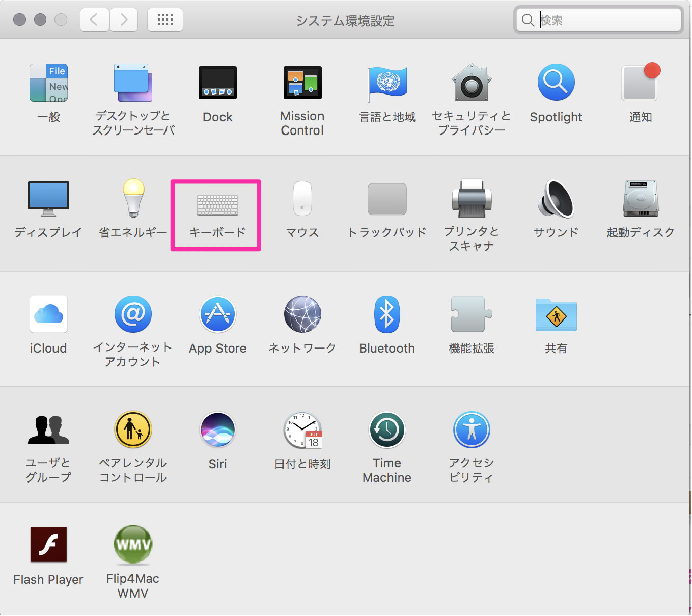Minimize the システム環境設定 window
692x616 pixels.
pyautogui.click(x=40, y=20)
